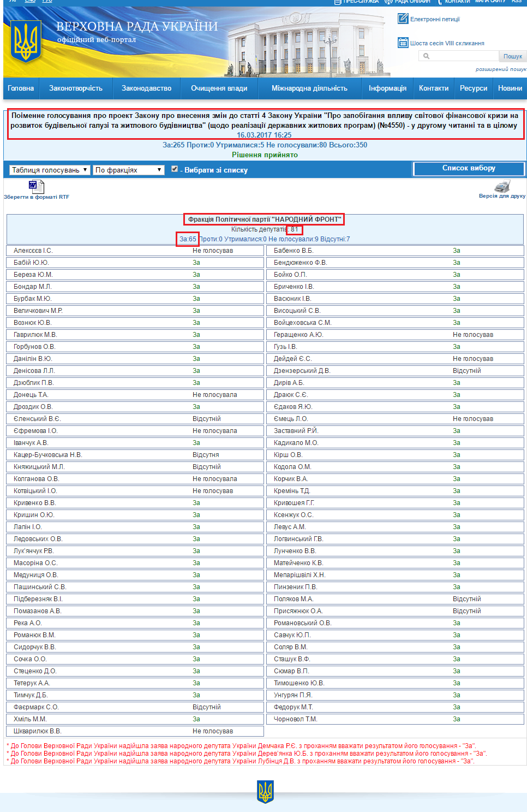Click the 'Рішення прийнято' result text
Image resolution: width=527 pixels, height=812 pixels.
pos(265,155)
